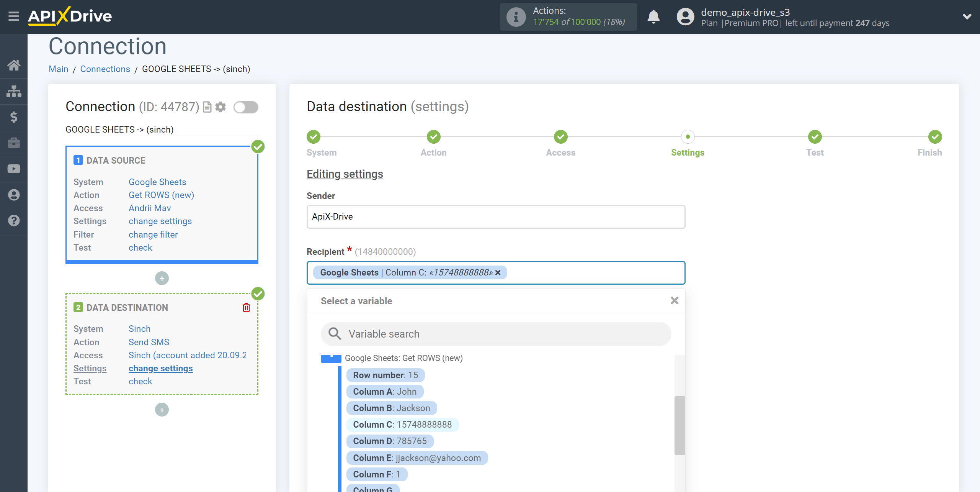Open the Actions info icon
Viewport: 980px width, 492px height.
point(516,17)
